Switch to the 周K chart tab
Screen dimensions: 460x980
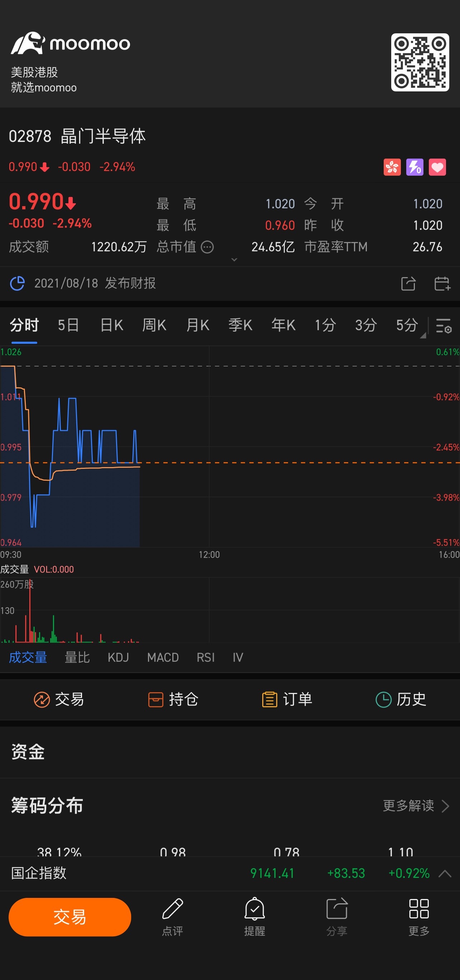pyautogui.click(x=154, y=325)
